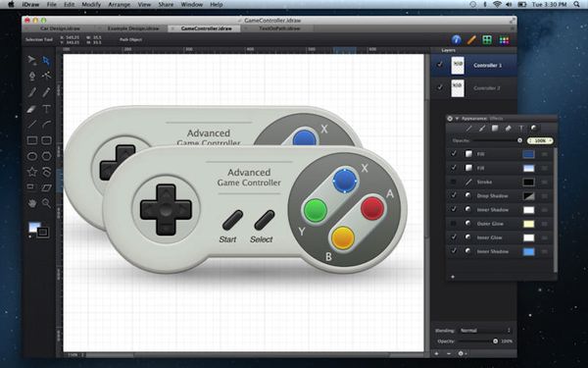The image size is (588, 368).
Task: Collapse the Appearance panel disclosure triangle
Action: point(457,119)
